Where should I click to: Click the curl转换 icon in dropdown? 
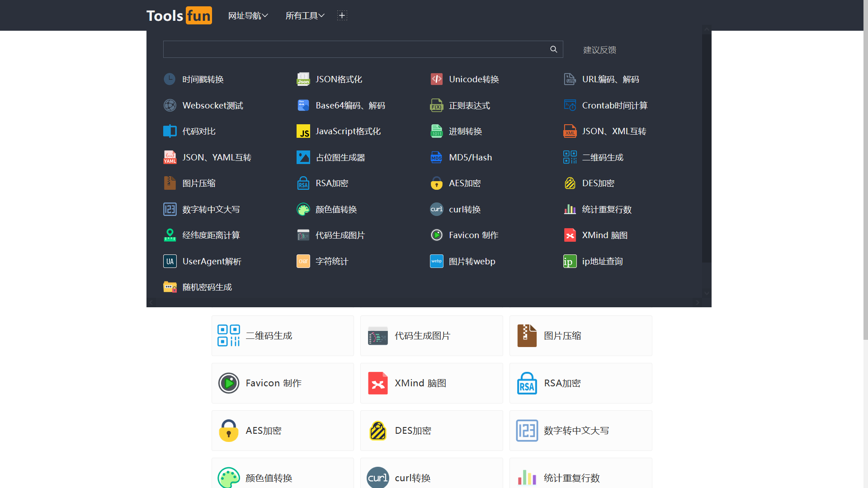(436, 209)
